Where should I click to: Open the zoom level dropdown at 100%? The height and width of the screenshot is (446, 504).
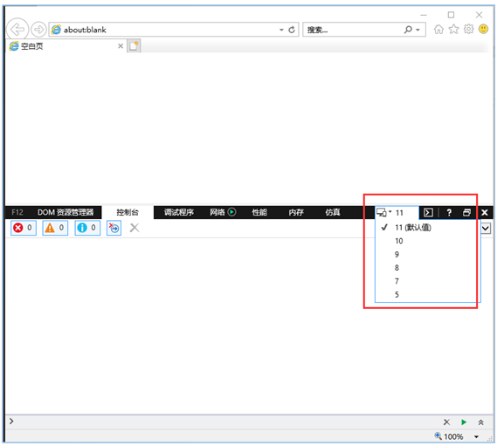pyautogui.click(x=476, y=436)
